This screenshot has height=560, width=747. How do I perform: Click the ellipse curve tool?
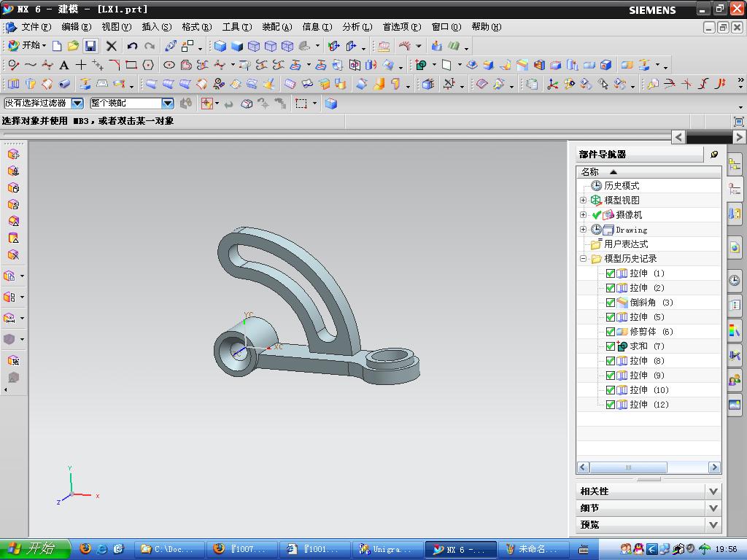coord(169,65)
